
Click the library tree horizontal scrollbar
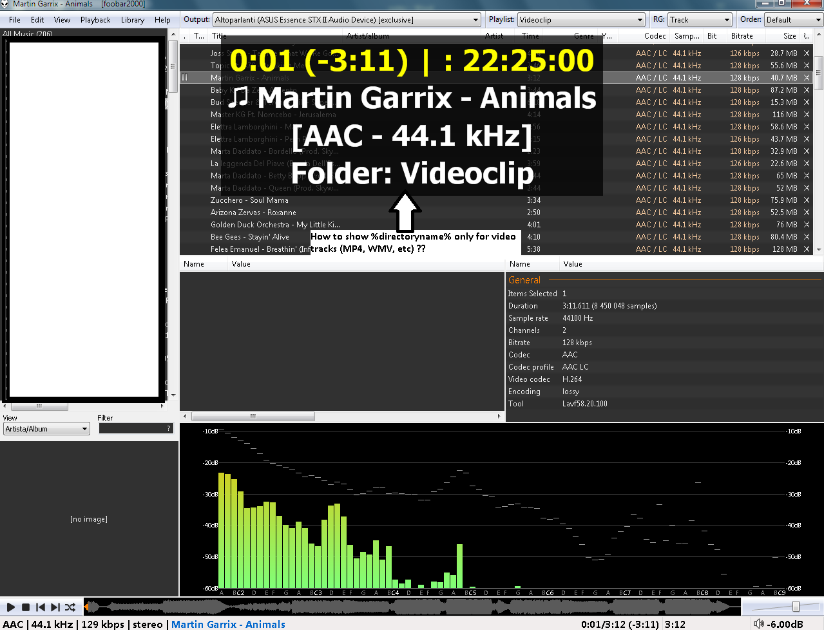tap(39, 406)
